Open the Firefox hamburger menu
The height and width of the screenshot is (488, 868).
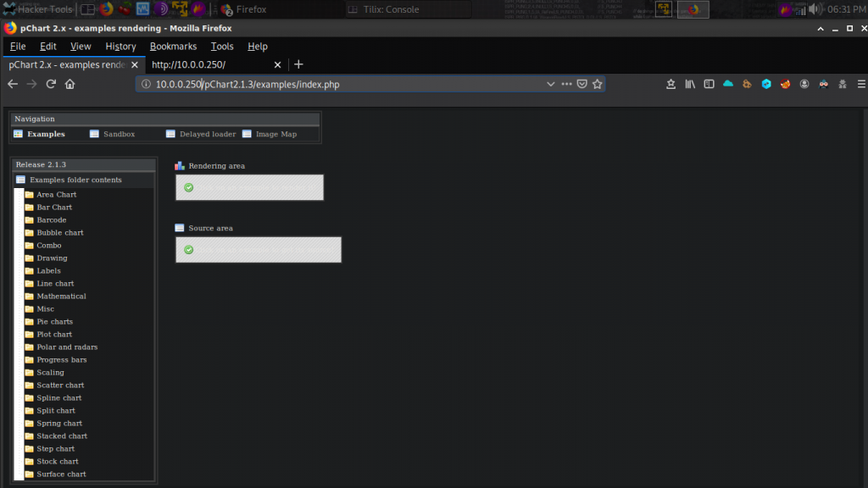tap(861, 84)
